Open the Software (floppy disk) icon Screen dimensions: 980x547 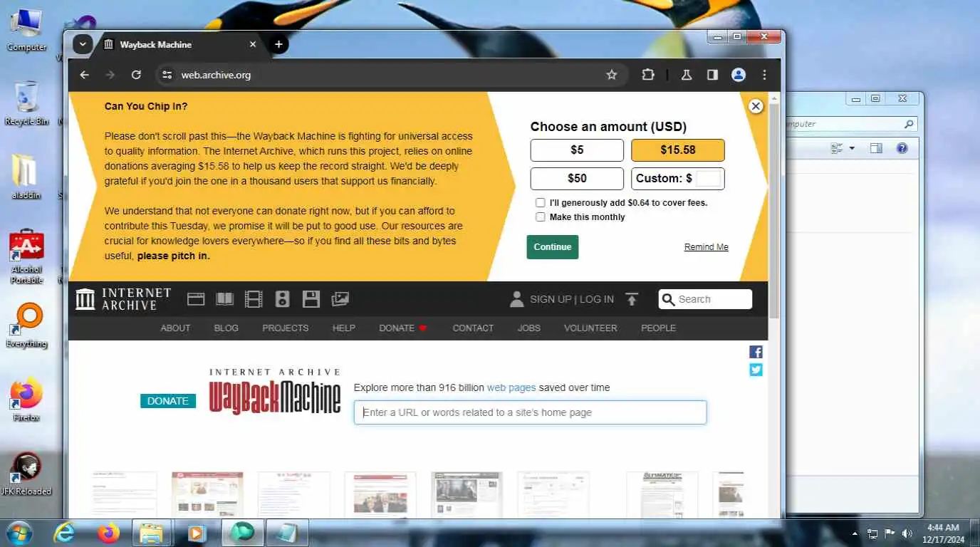click(x=311, y=299)
